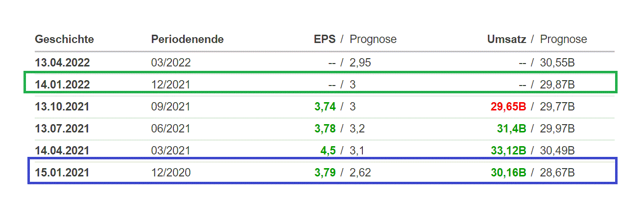
Task: Select the 28,67B revenue forecast
Action: 557,173
